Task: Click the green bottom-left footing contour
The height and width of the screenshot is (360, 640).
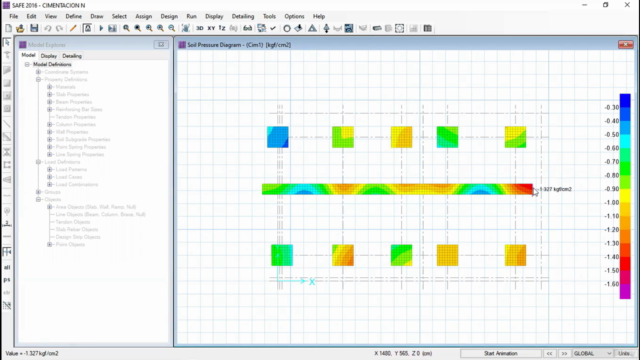Action: pos(282,255)
